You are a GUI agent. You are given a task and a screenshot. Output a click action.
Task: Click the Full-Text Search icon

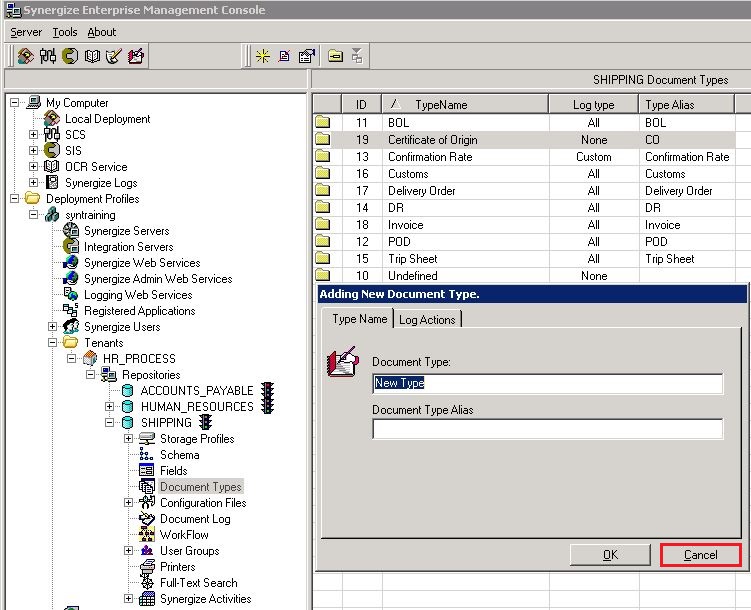tap(148, 582)
